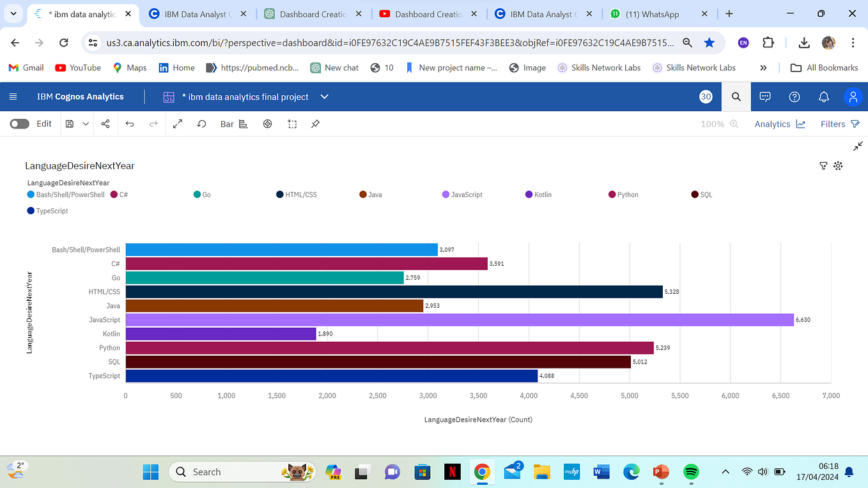
Task: Click the JavaScript legend color dot
Action: [x=444, y=194]
